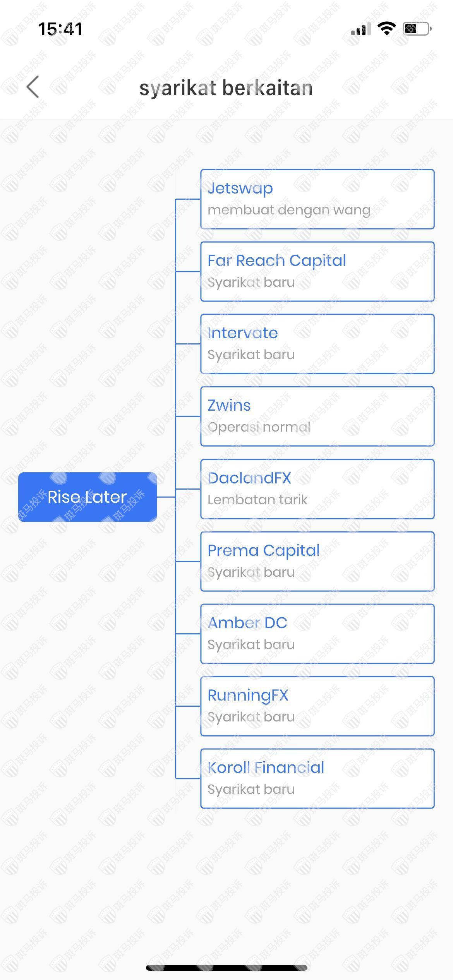Click the Zwins 'Operasi normal' status text
The height and width of the screenshot is (980, 453).
click(x=259, y=427)
